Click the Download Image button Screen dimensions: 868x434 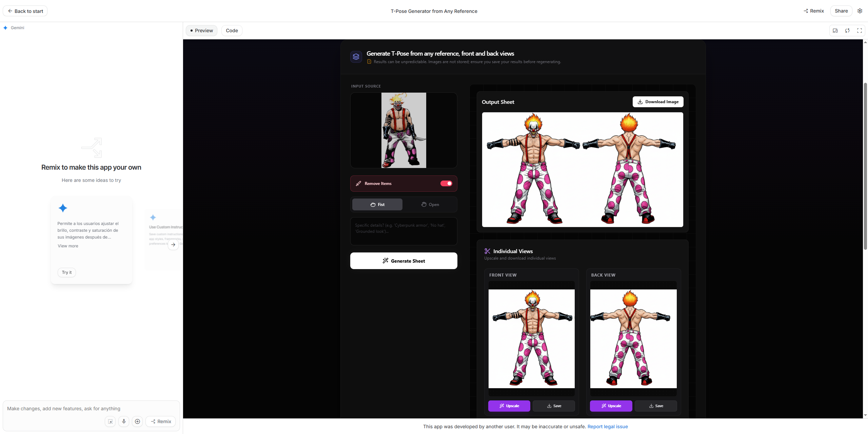(658, 102)
